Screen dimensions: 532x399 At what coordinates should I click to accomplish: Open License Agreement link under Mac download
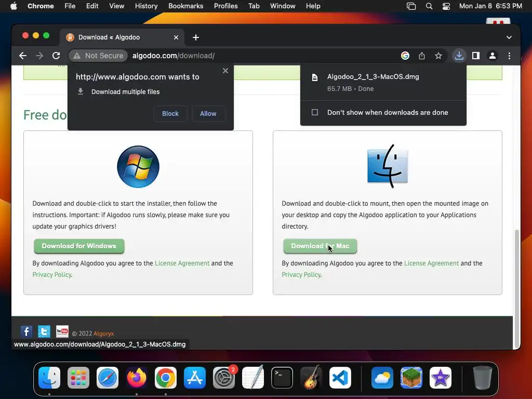click(432, 263)
